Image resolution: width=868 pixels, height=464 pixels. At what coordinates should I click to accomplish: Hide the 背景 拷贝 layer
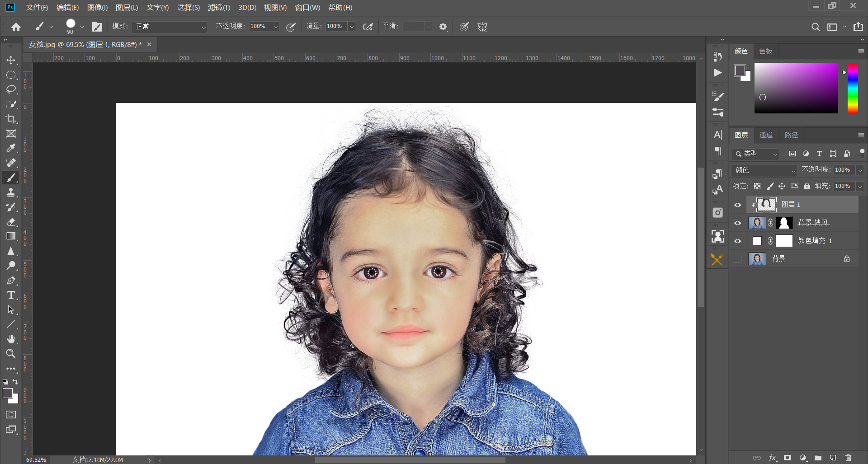tap(738, 223)
